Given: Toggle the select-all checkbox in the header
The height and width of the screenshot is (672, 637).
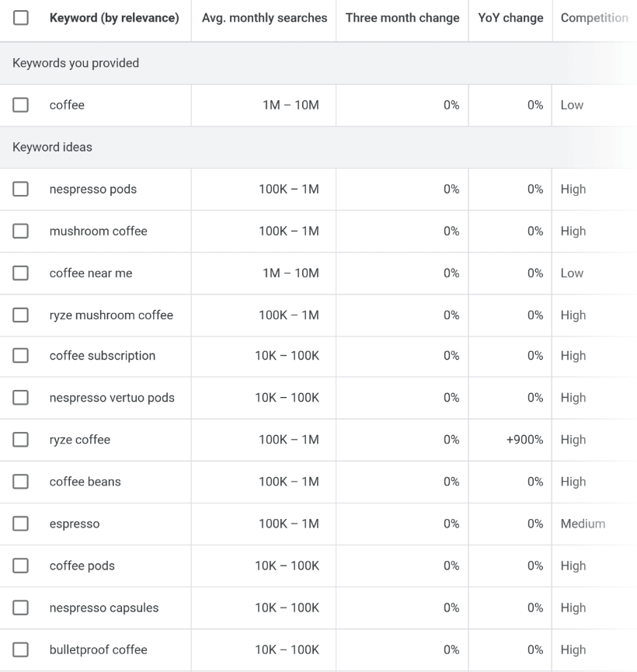Looking at the screenshot, I should click(x=20, y=17).
